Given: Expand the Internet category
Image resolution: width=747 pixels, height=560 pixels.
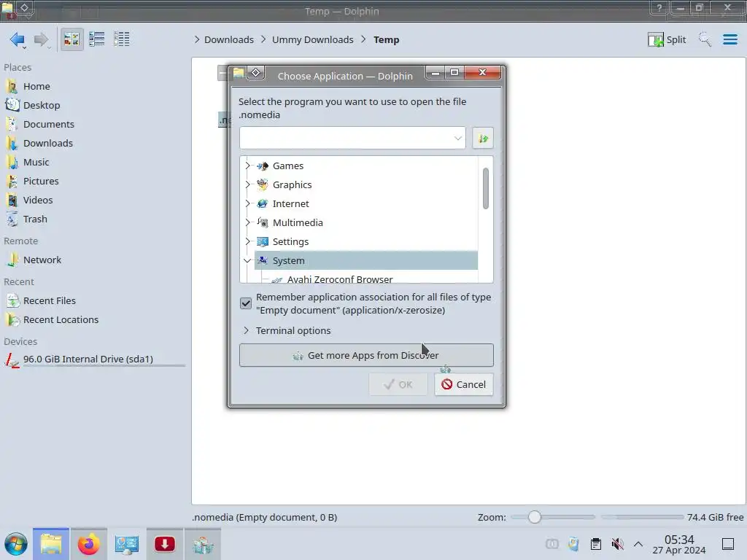Looking at the screenshot, I should tap(247, 204).
